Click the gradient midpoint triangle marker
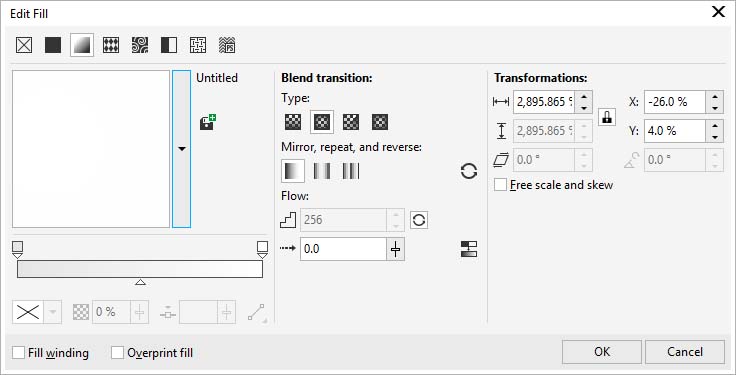This screenshot has height=375, width=736. (x=140, y=282)
